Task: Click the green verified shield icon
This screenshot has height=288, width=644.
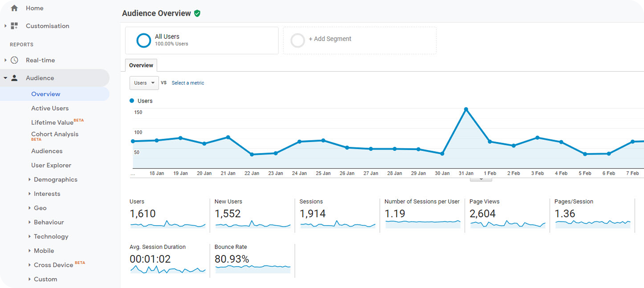Action: [197, 13]
